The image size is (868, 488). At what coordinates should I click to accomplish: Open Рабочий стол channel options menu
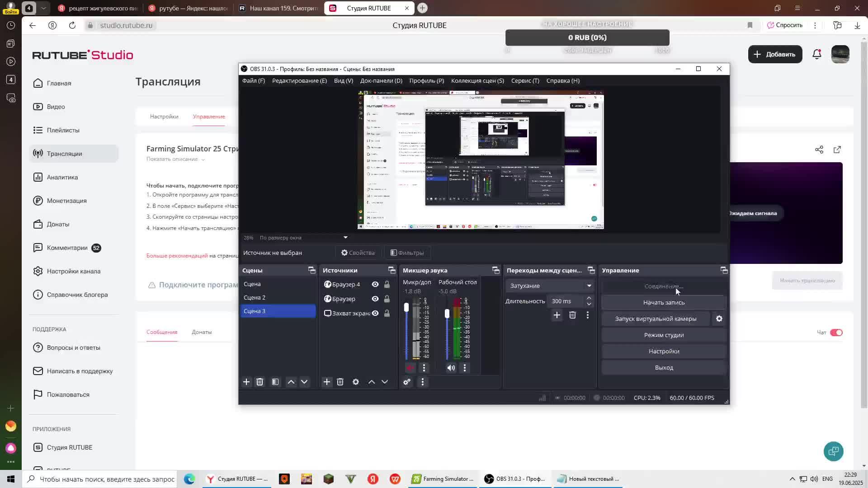[x=465, y=368]
